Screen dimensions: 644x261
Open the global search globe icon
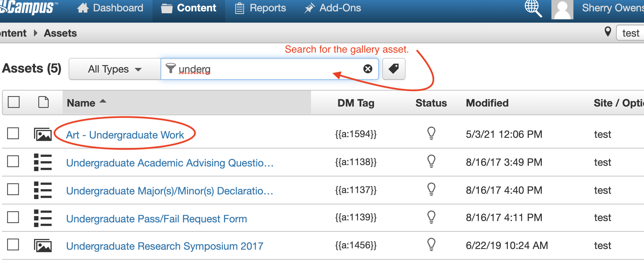[x=533, y=8]
